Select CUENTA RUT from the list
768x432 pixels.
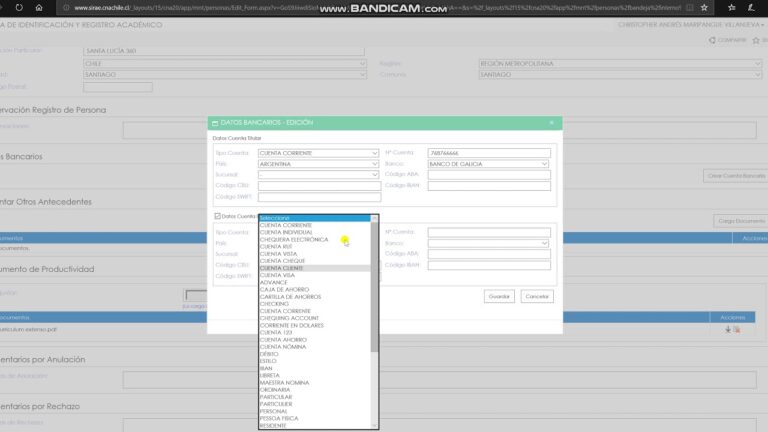click(314, 247)
